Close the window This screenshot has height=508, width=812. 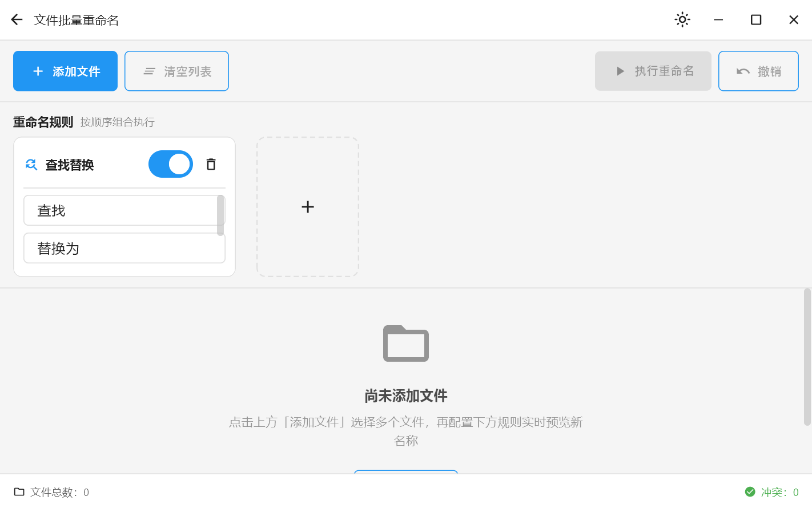point(794,19)
